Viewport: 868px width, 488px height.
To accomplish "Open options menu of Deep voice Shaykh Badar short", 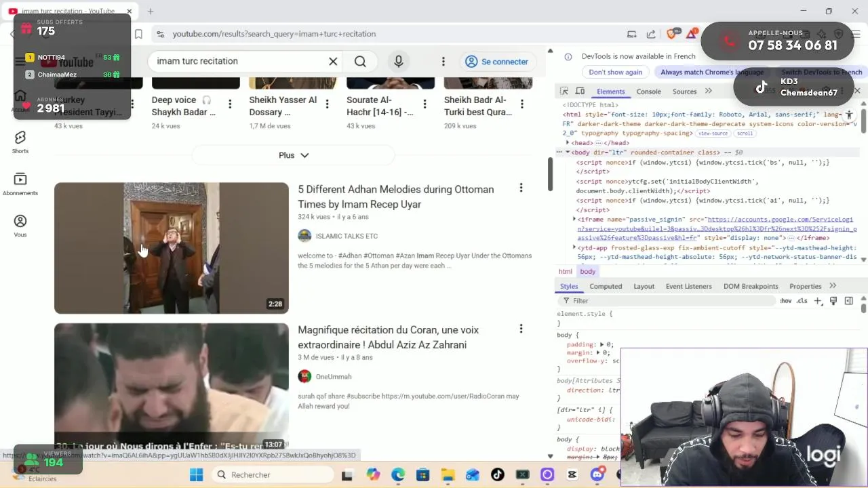I will 230,104.
